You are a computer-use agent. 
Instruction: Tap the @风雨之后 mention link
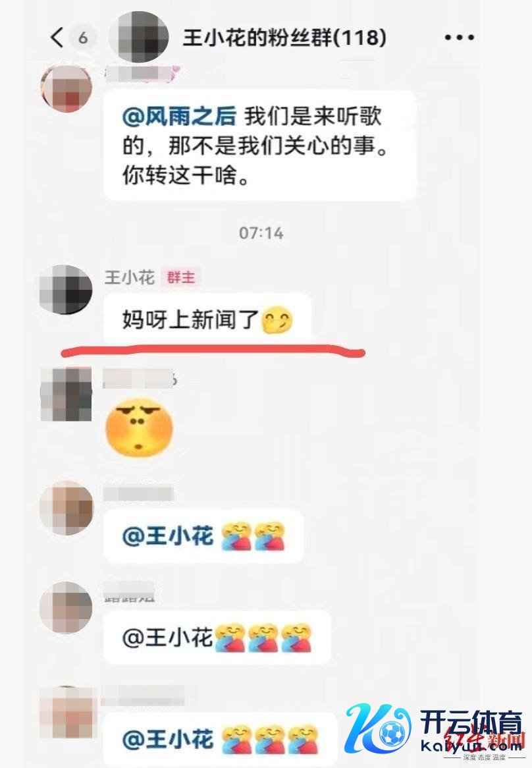tap(178, 117)
